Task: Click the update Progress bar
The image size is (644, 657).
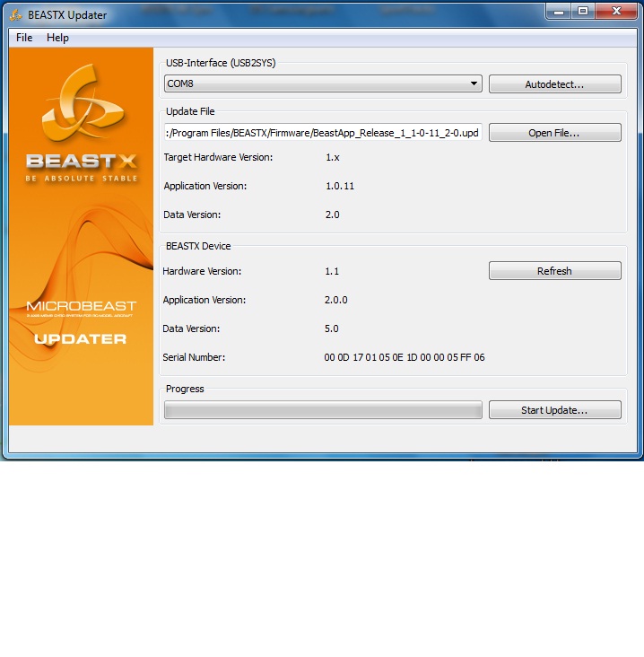Action: pyautogui.click(x=323, y=410)
